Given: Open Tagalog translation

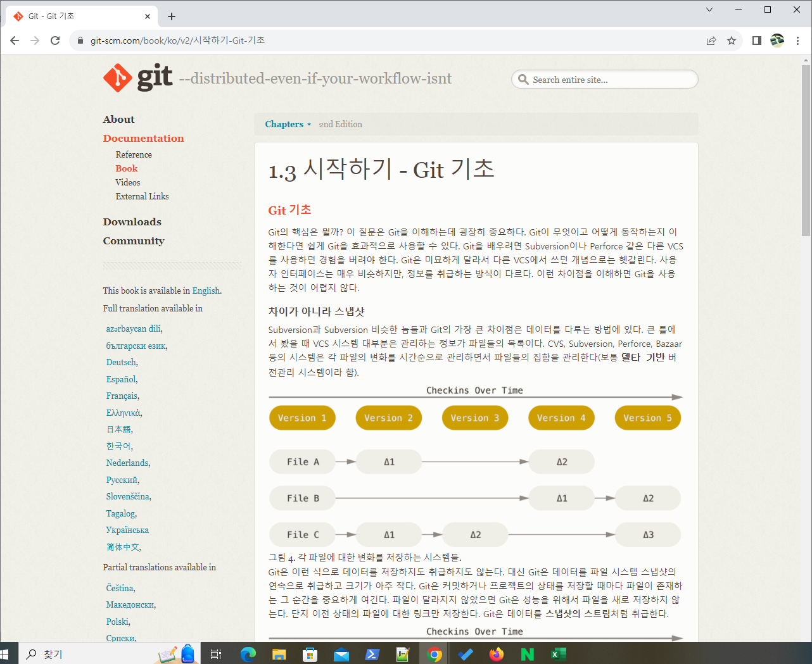Looking at the screenshot, I should (x=120, y=513).
